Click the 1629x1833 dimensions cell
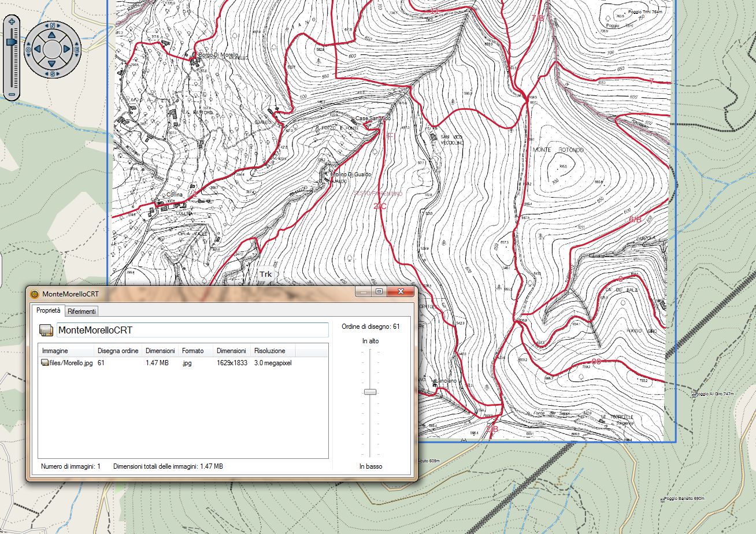The height and width of the screenshot is (534, 756). point(231,363)
